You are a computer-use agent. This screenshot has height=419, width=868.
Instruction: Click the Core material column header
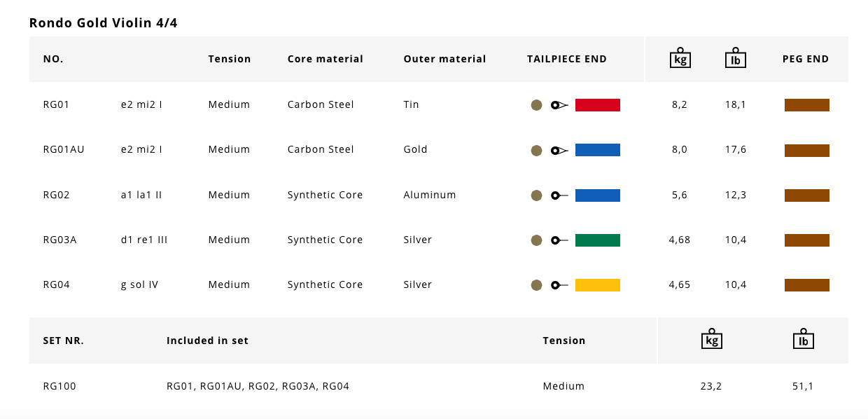coord(325,59)
